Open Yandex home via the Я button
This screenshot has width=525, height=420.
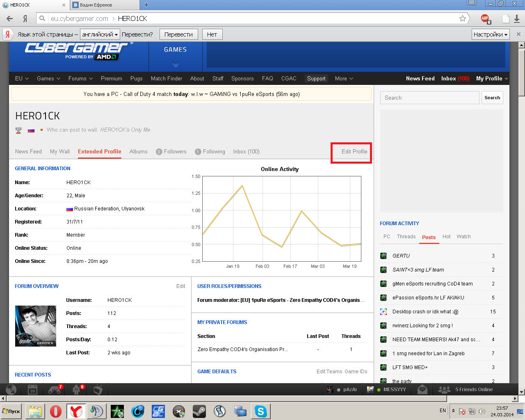[x=25, y=18]
